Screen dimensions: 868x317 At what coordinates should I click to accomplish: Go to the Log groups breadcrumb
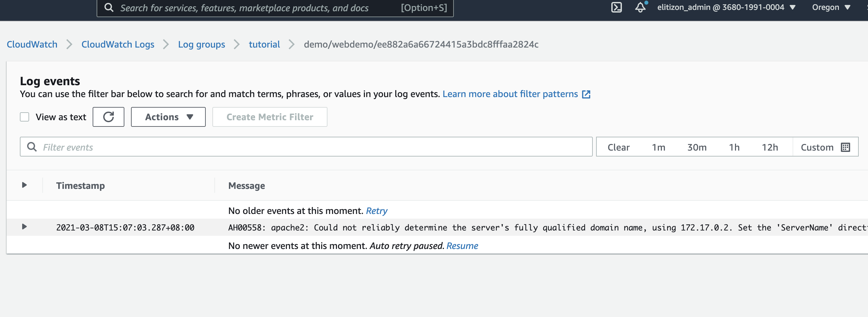pyautogui.click(x=201, y=45)
